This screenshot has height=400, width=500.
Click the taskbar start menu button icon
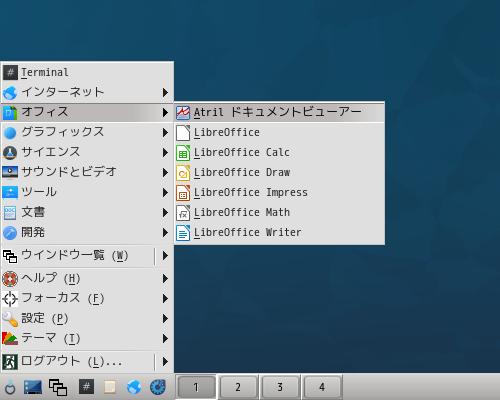click(10, 387)
